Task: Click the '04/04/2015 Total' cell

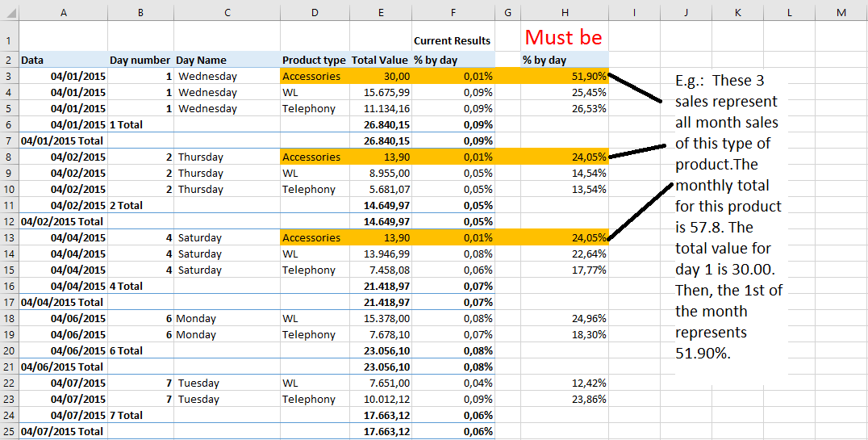Action: (x=64, y=302)
